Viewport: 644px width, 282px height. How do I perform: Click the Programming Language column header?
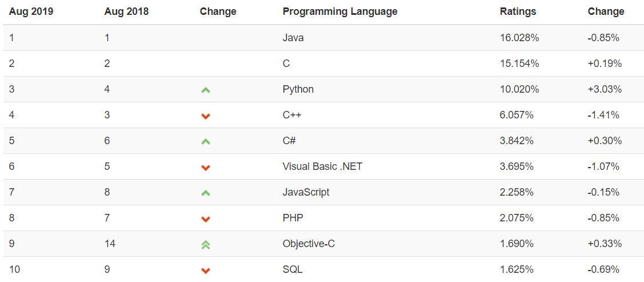point(339,11)
